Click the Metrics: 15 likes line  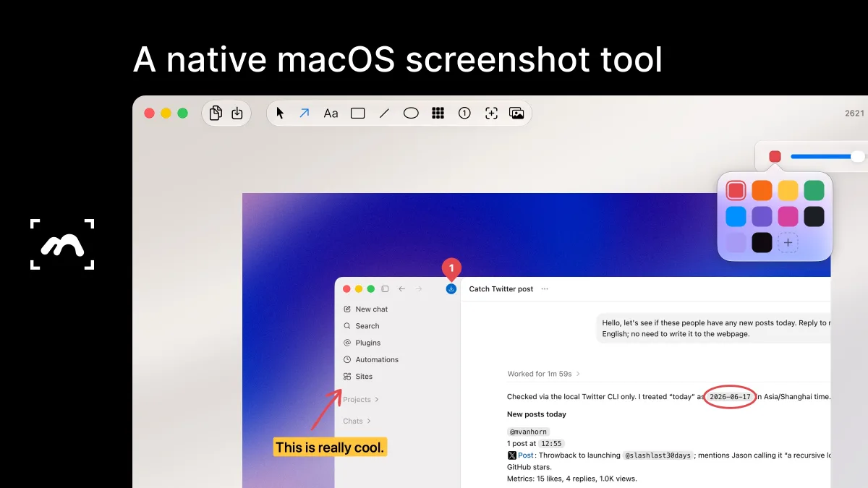(572, 479)
